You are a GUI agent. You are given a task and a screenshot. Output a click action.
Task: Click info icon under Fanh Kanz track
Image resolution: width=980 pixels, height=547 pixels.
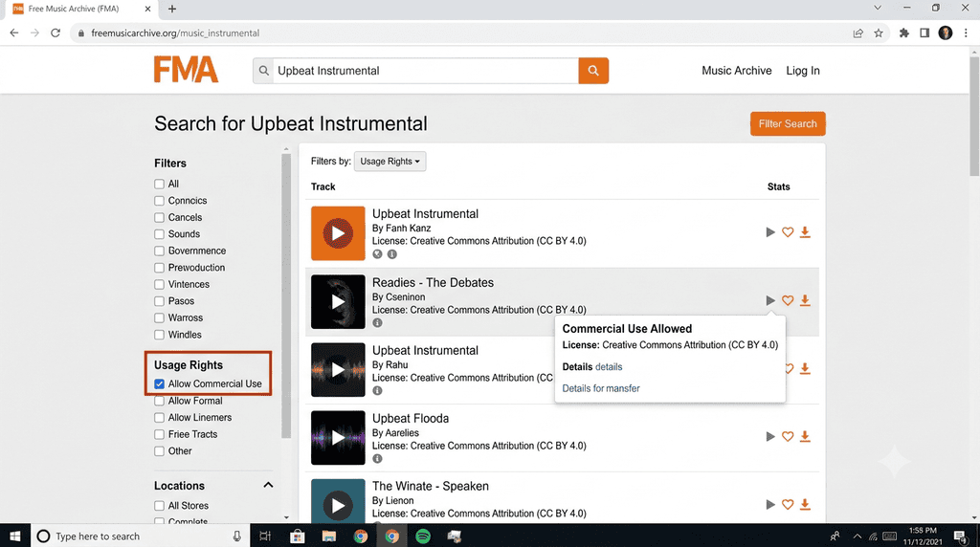[x=391, y=254]
